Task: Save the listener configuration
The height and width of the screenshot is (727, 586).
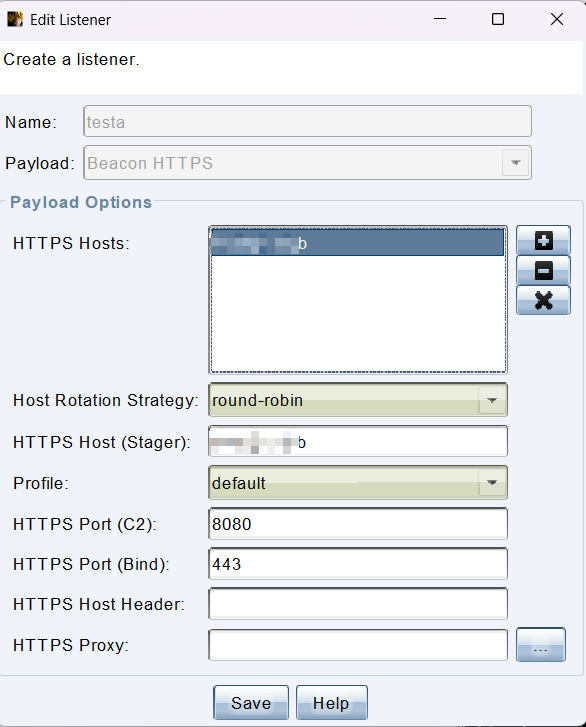Action: tap(251, 703)
